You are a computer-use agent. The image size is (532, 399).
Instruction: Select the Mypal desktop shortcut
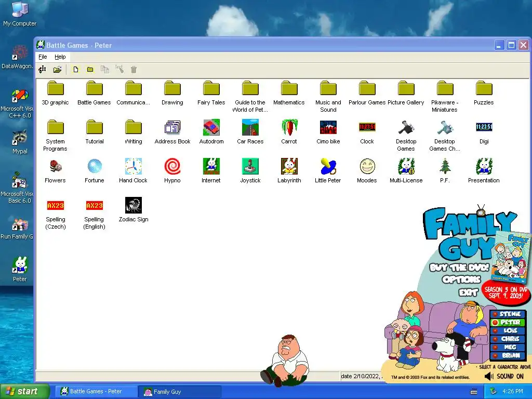[x=20, y=142]
